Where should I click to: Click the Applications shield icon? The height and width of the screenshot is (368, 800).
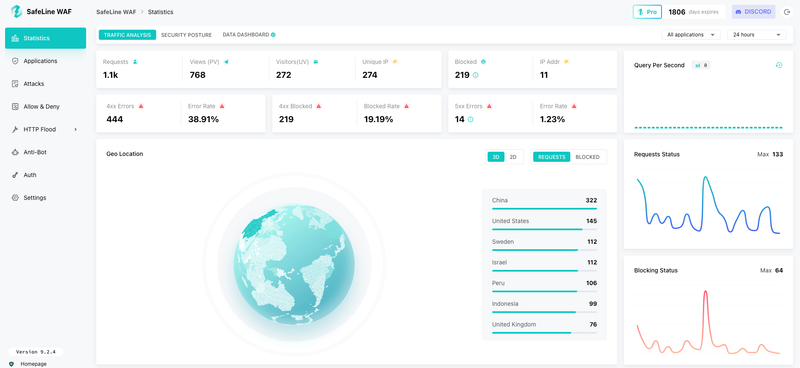15,61
